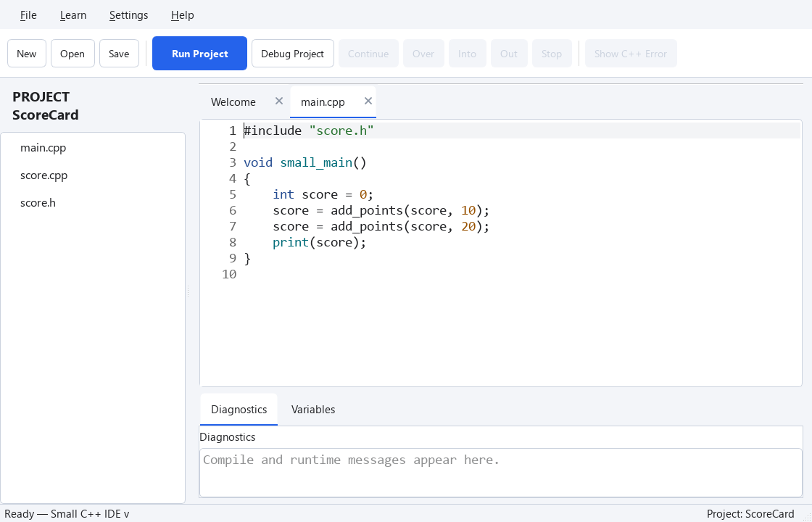Click the PROJECT ScoreCard heading
812x522 pixels.
[46, 106]
